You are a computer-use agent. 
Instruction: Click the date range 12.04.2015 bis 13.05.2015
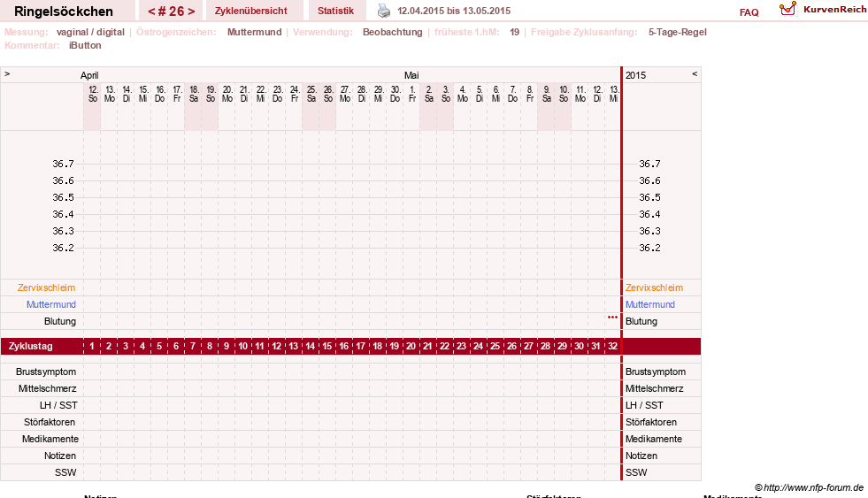[x=454, y=11]
